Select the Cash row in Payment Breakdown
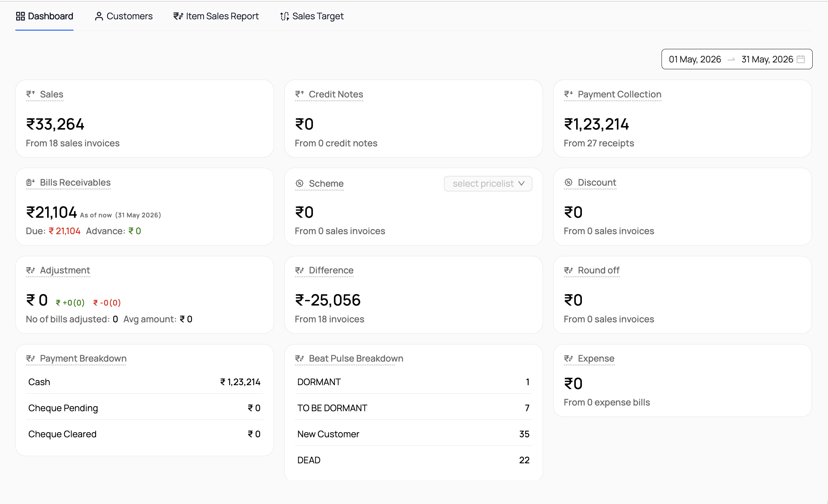 tap(144, 382)
